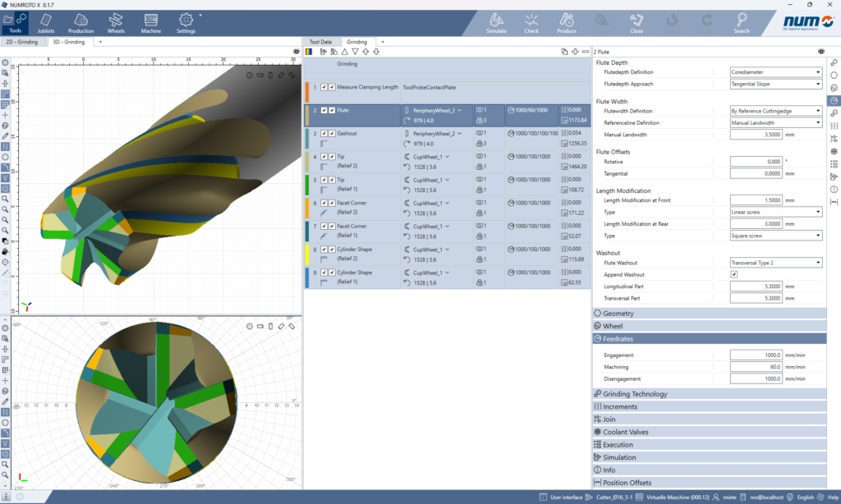The image size is (841, 504).
Task: Click the yellow color bar of row 8
Action: [x=307, y=253]
